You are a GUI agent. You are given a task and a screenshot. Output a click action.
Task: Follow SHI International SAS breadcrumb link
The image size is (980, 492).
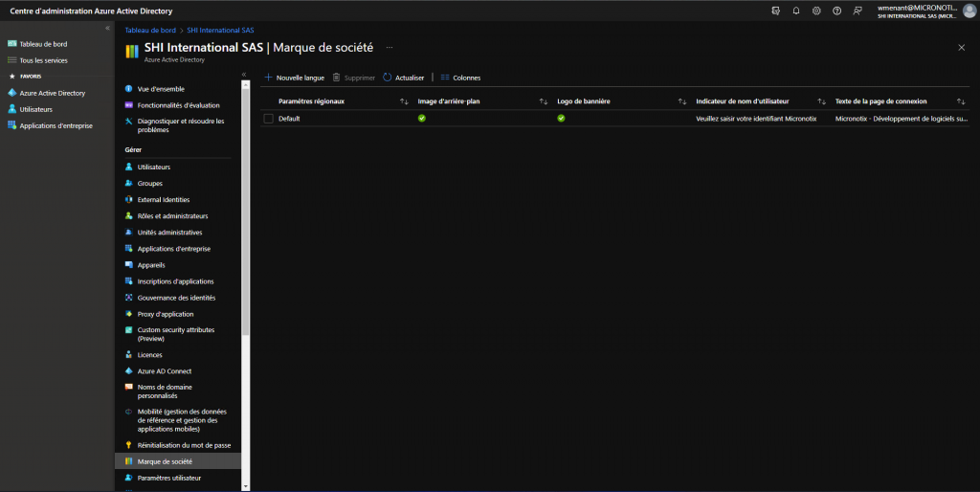point(220,30)
